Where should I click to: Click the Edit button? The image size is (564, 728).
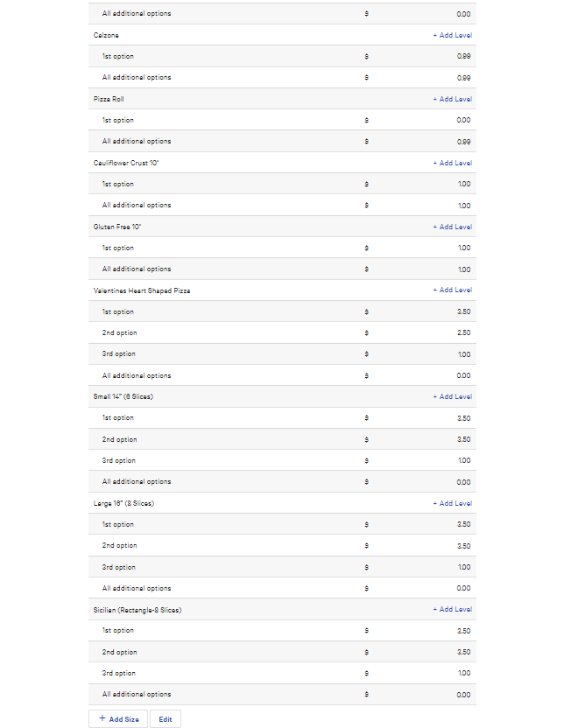coord(165,719)
